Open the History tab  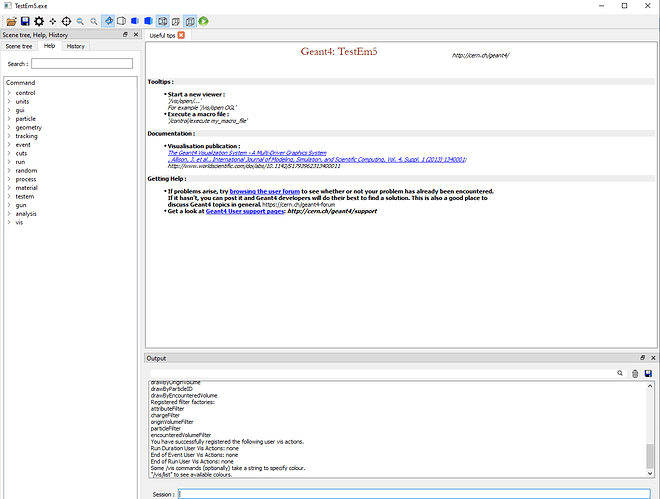[x=76, y=46]
